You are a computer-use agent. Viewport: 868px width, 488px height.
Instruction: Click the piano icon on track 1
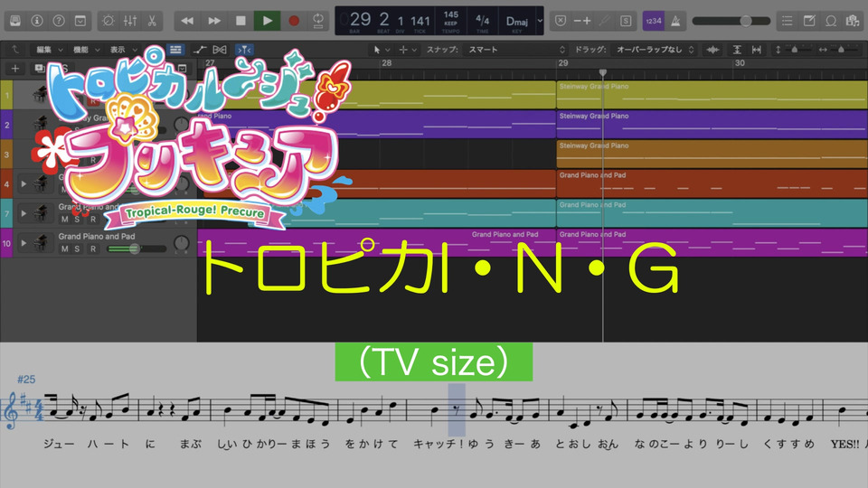[x=39, y=95]
